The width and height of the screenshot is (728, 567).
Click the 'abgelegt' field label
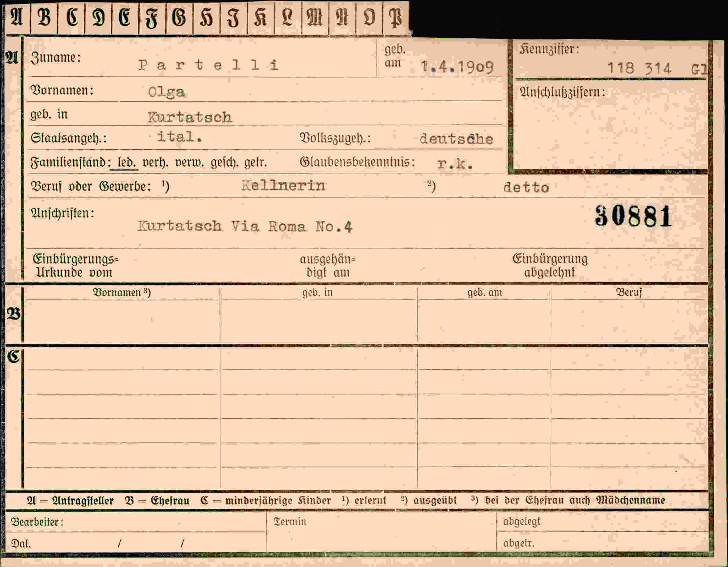[x=522, y=521]
